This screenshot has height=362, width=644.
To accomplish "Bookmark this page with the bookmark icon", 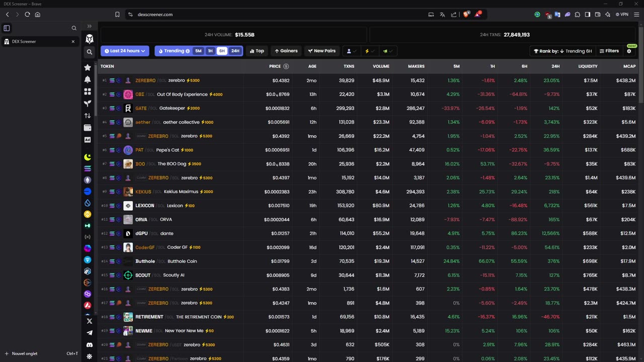I will pos(117,15).
